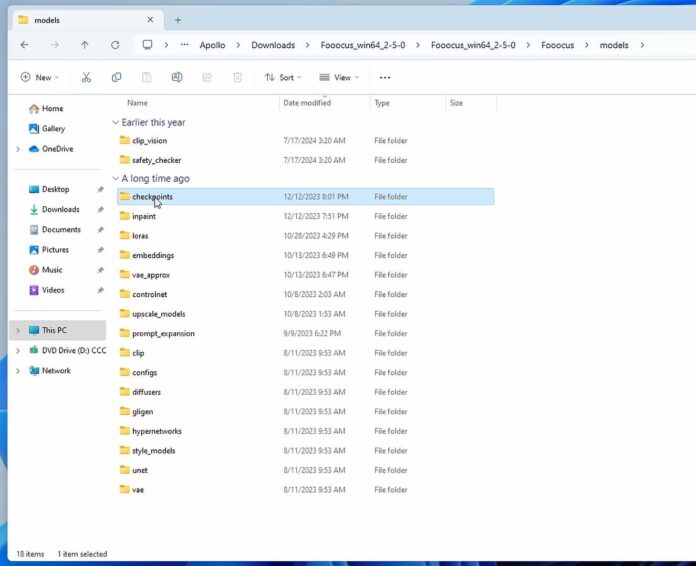Screen dimensions: 696x566
Task: Sort by the Name column header
Action: click(x=137, y=103)
